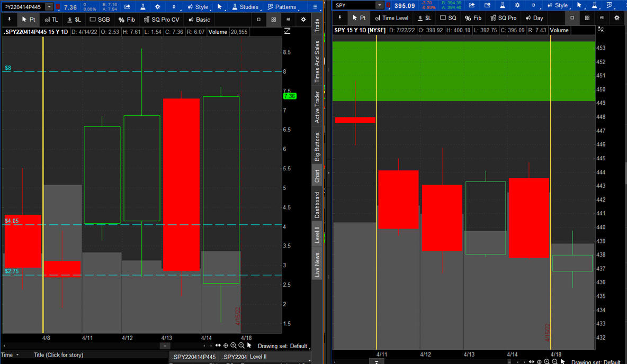Open the Patterns icon in right chart header

610,5
